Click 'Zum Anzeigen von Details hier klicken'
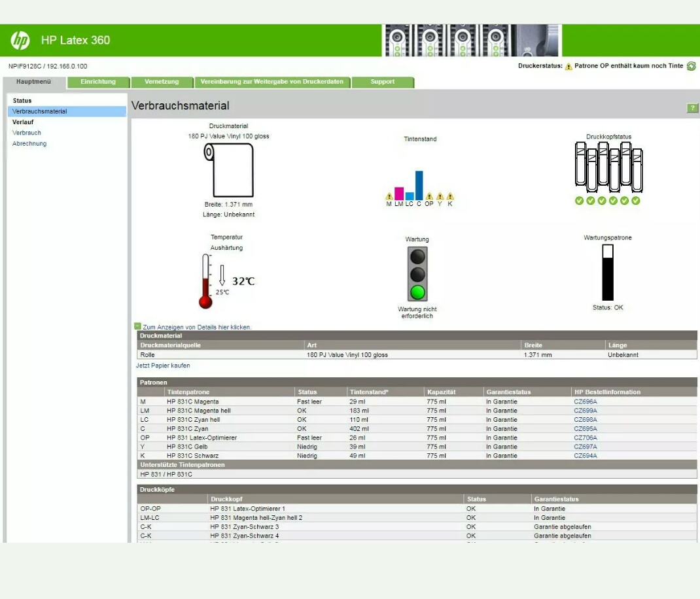The width and height of the screenshot is (700, 599). click(x=197, y=327)
